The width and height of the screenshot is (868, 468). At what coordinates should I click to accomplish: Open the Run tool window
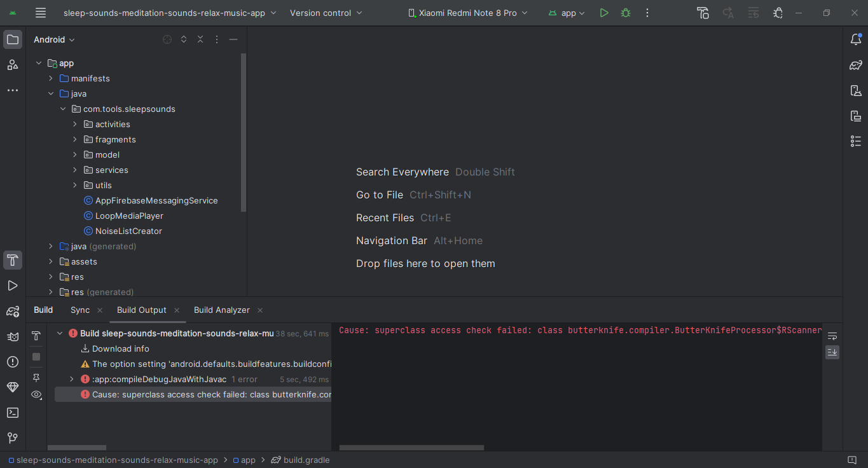click(13, 286)
